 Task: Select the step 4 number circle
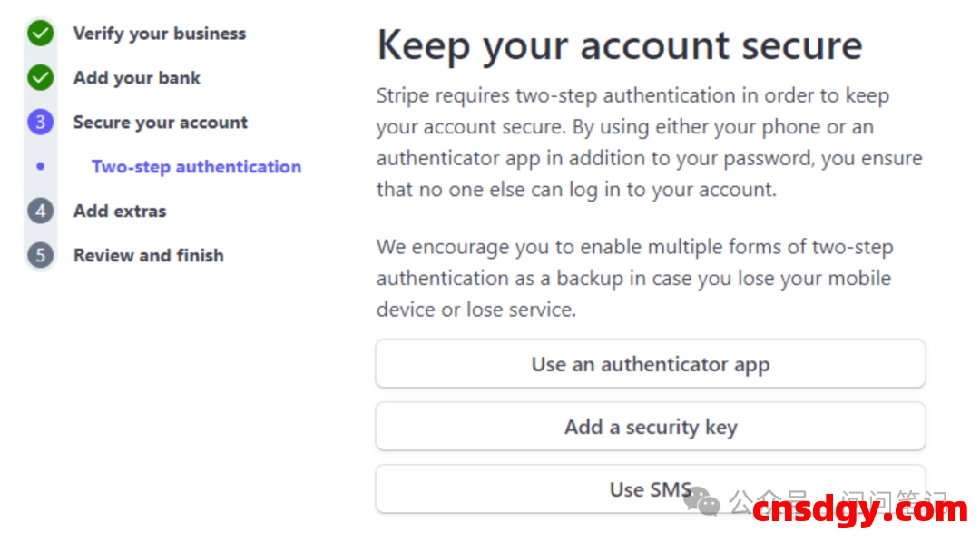coord(40,212)
